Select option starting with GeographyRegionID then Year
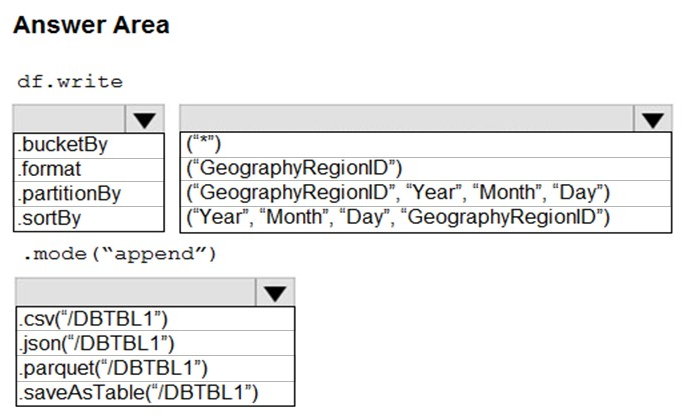Image resolution: width=683 pixels, height=420 pixels. pos(426,193)
